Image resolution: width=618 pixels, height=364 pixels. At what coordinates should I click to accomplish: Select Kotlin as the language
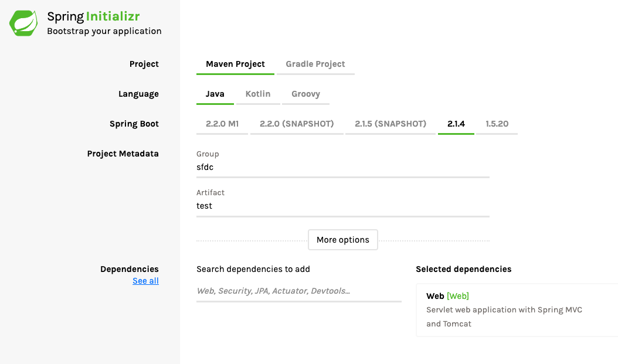pyautogui.click(x=258, y=94)
